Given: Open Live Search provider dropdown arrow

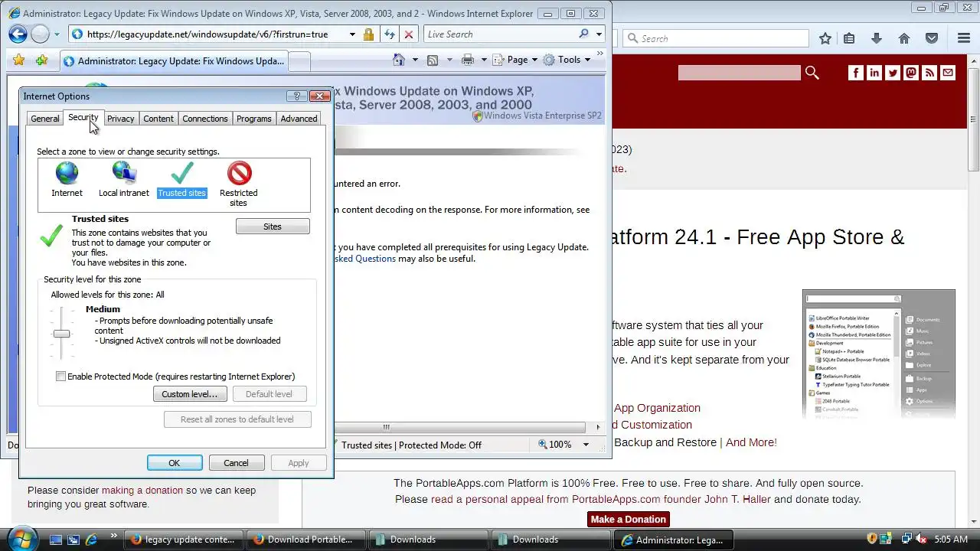Looking at the screenshot, I should tap(599, 34).
